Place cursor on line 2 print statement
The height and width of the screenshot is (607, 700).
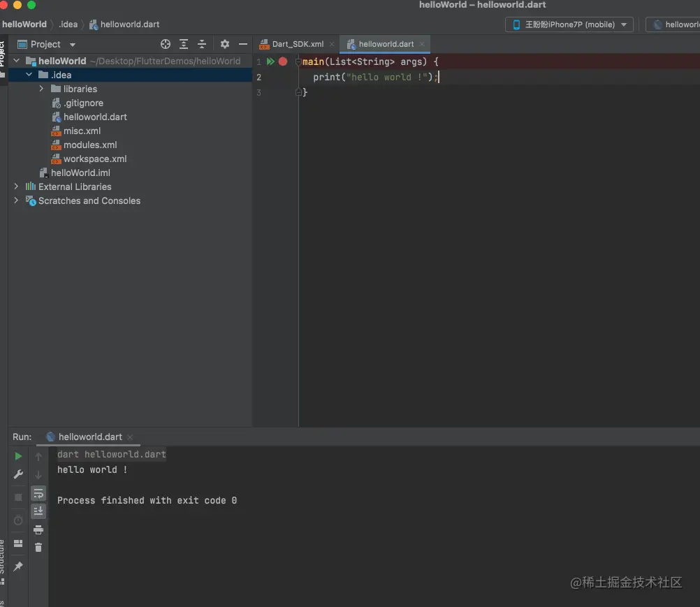(x=375, y=78)
